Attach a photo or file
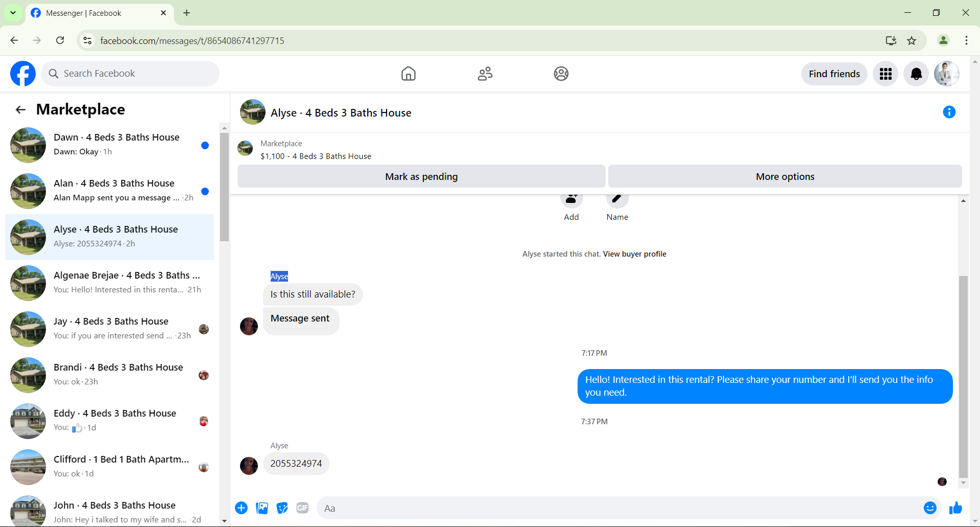 pos(262,508)
